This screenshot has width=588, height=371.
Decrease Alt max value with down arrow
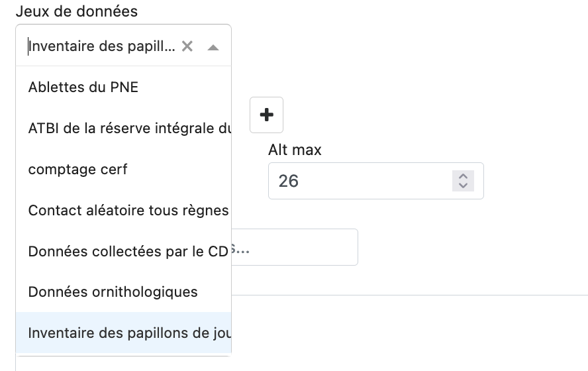pos(463,185)
